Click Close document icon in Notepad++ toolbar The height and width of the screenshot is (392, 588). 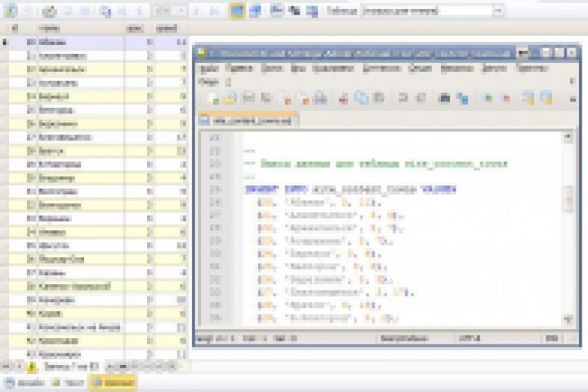pos(286,98)
